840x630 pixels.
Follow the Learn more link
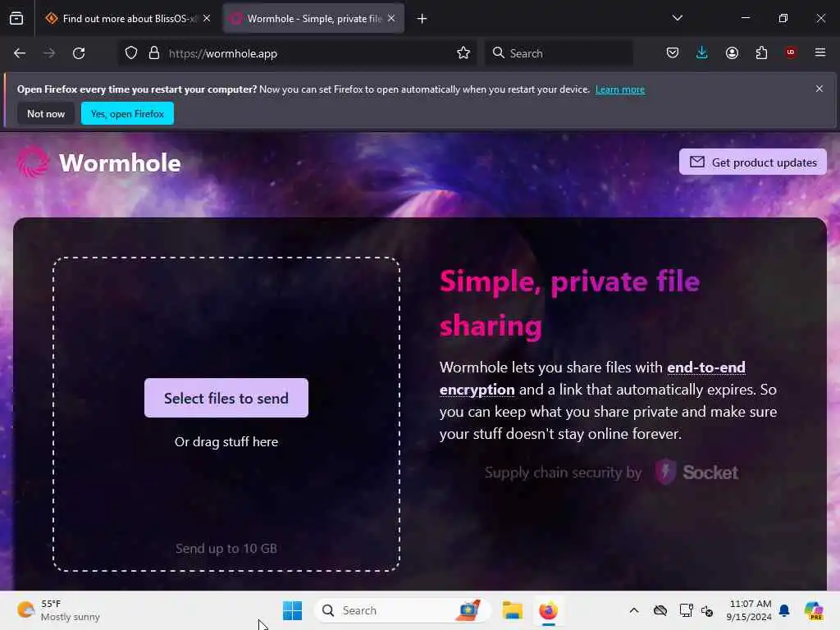pos(620,89)
